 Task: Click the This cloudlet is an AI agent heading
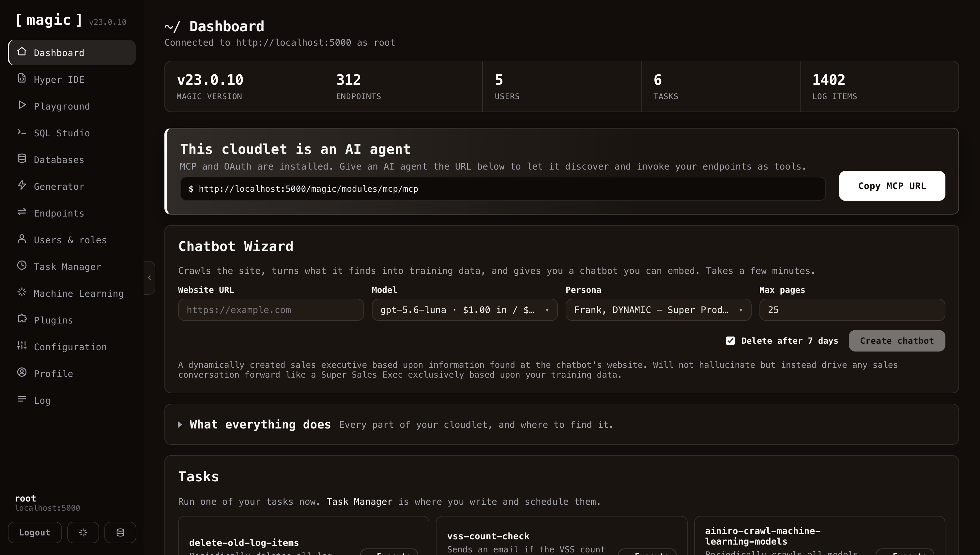295,149
